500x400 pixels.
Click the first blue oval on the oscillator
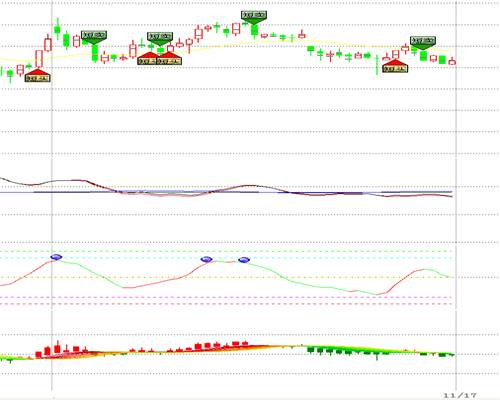(56, 257)
